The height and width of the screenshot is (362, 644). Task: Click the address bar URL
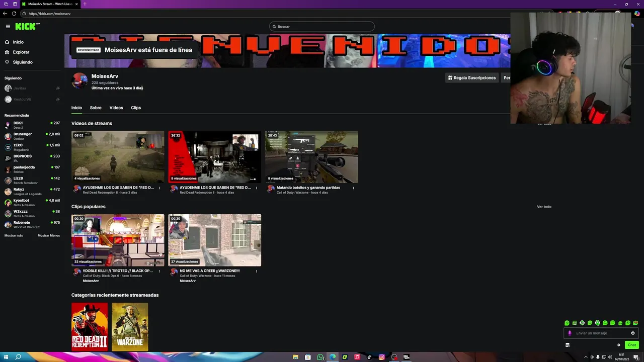(x=50, y=14)
